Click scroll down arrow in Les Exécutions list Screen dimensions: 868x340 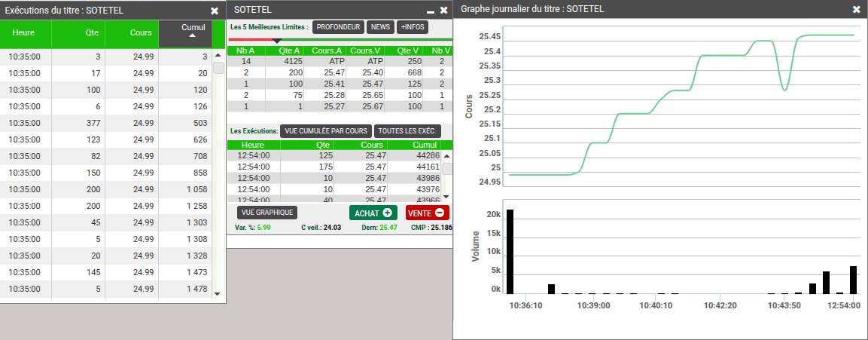(x=446, y=196)
